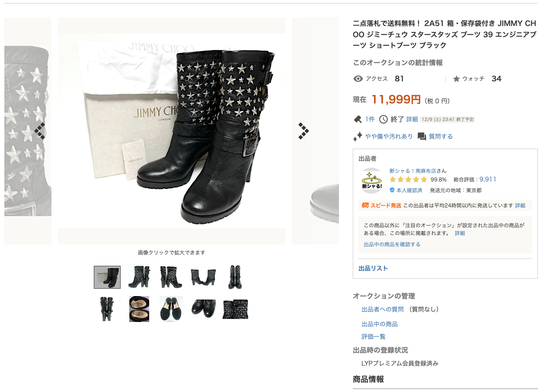Open the 9,911 total rating link
Image resolution: width=540 pixels, height=392 pixels.
click(x=488, y=179)
